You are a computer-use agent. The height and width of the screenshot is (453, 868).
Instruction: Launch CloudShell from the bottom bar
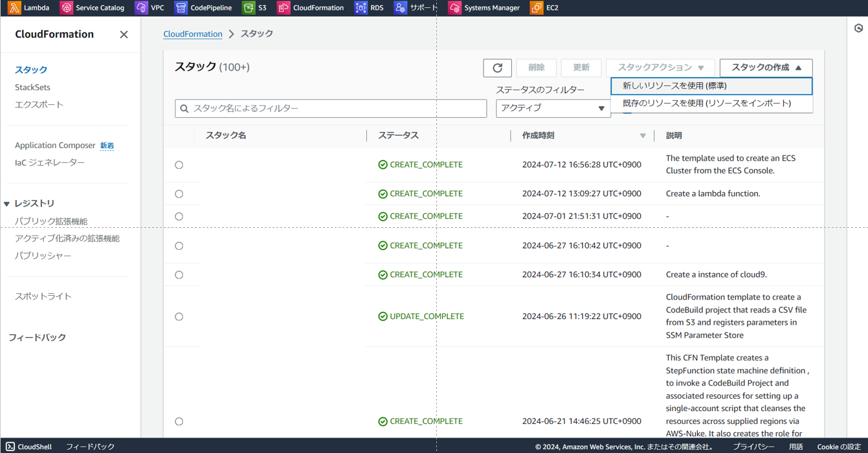click(28, 446)
